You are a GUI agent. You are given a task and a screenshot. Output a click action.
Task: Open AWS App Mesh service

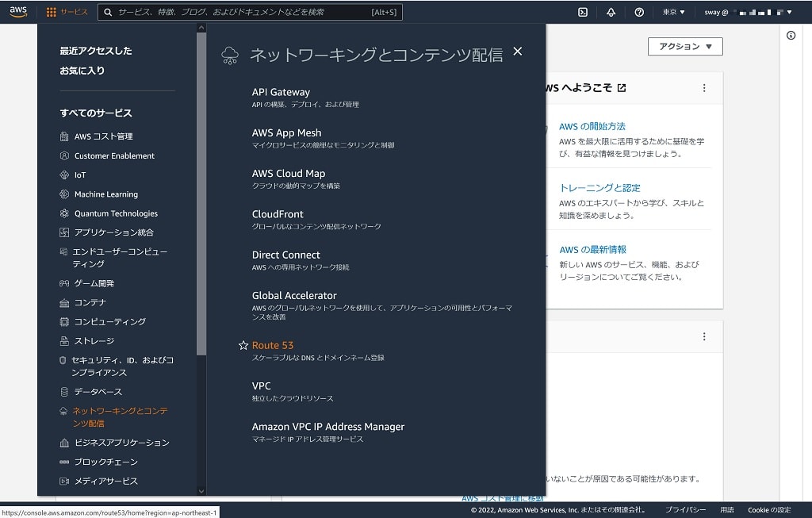[286, 133]
